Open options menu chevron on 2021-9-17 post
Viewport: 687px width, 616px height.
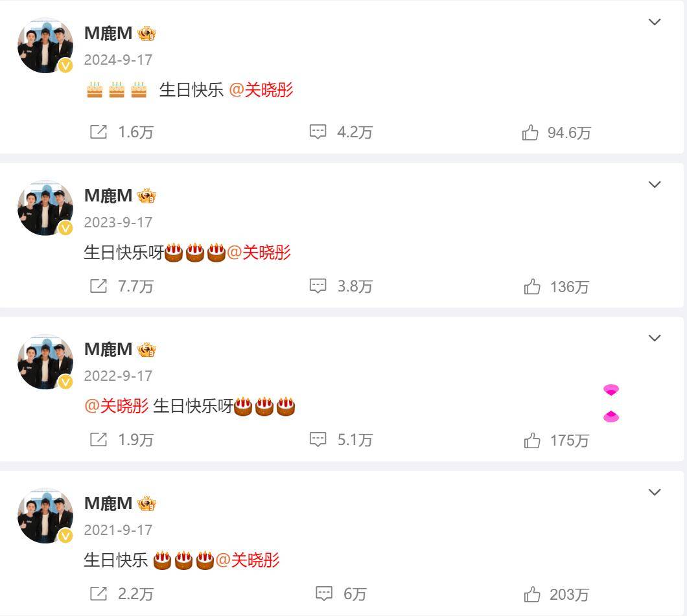coord(655,492)
